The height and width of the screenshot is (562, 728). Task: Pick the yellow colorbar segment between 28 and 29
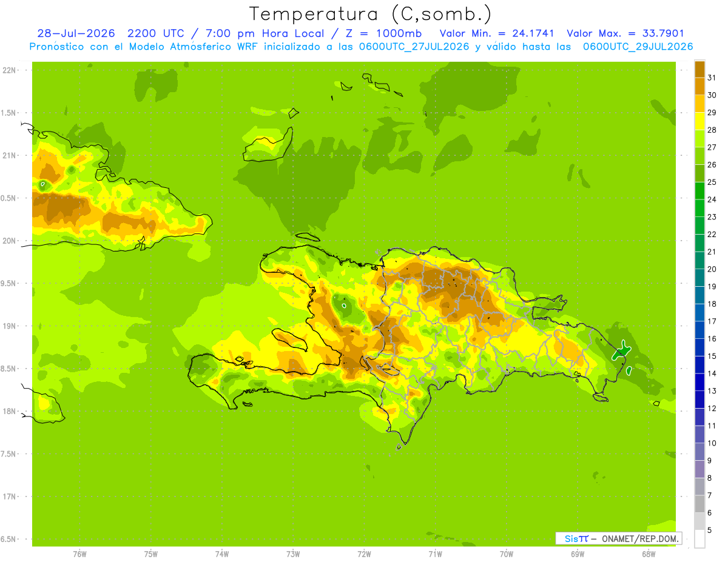coord(699,121)
